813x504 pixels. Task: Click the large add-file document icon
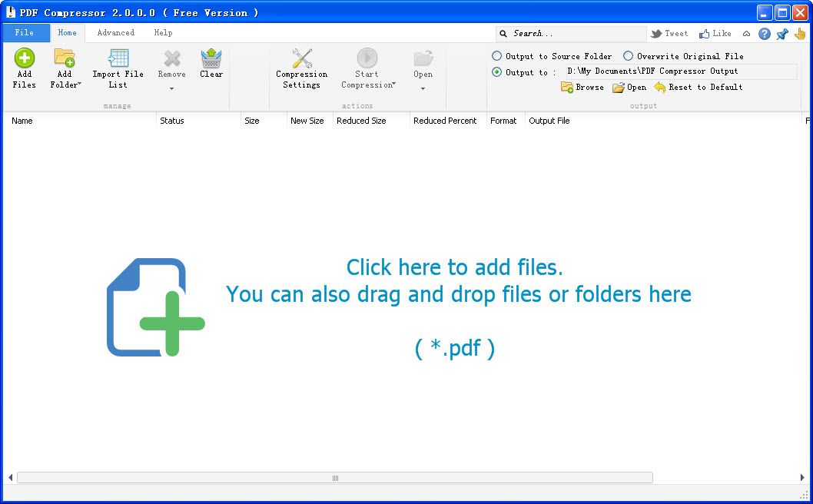coord(155,307)
